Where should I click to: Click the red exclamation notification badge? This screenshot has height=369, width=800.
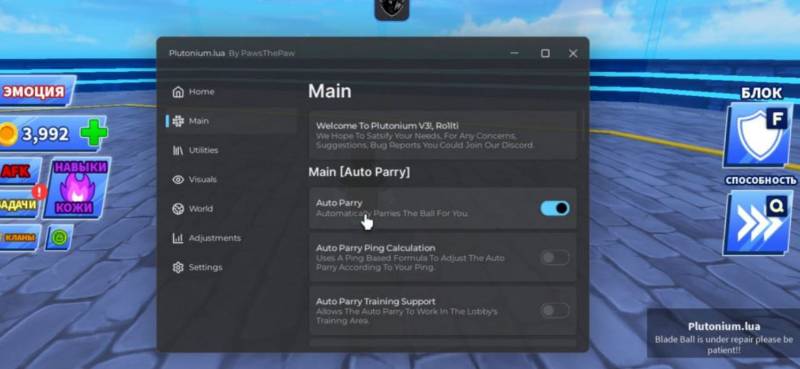pyautogui.click(x=39, y=192)
